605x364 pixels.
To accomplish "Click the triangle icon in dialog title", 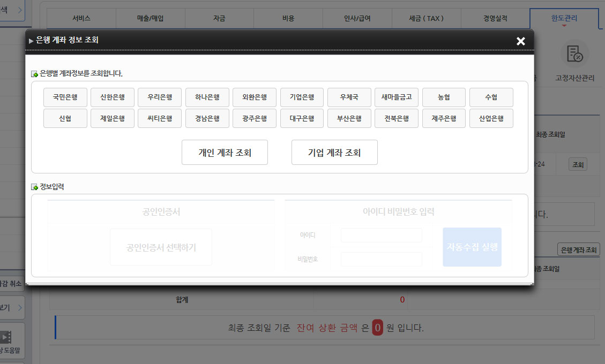I will tap(31, 41).
